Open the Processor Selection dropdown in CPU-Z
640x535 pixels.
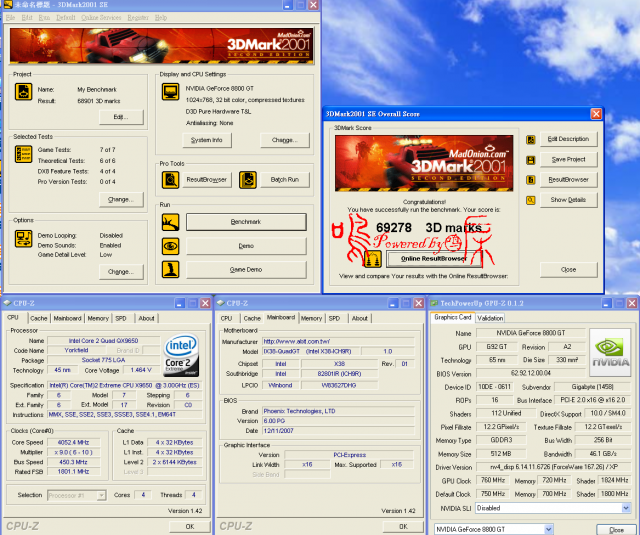click(x=101, y=495)
